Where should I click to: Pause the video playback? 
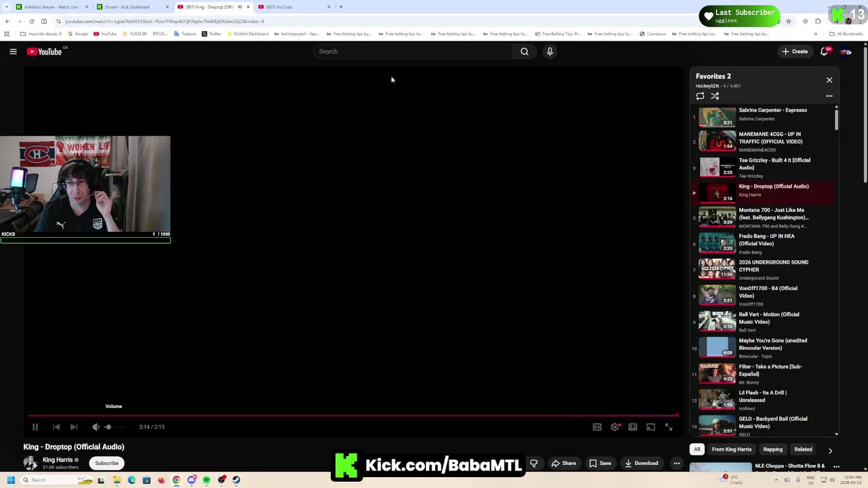(35, 427)
